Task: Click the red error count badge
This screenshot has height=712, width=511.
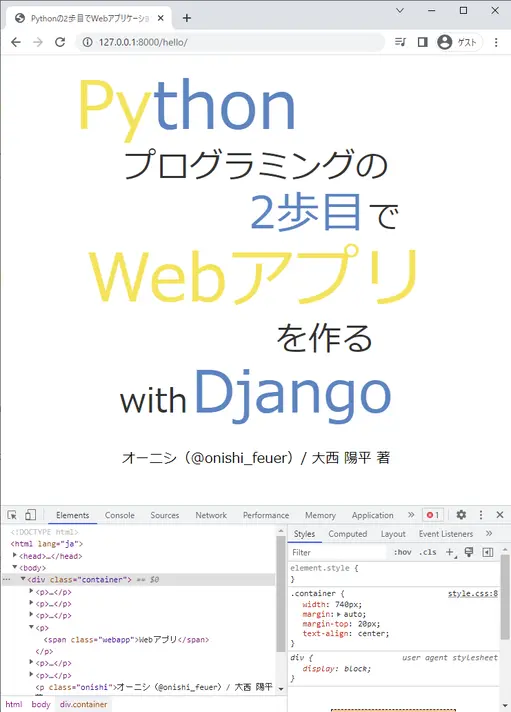Action: (433, 515)
